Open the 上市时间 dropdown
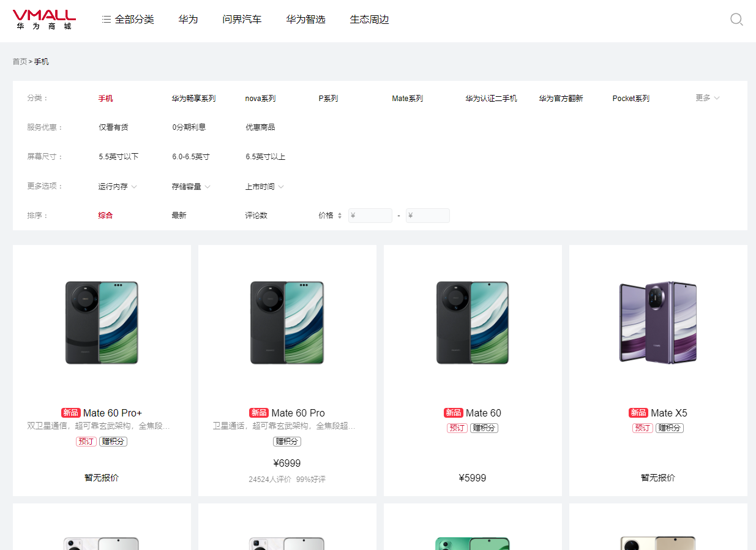 pyautogui.click(x=264, y=186)
